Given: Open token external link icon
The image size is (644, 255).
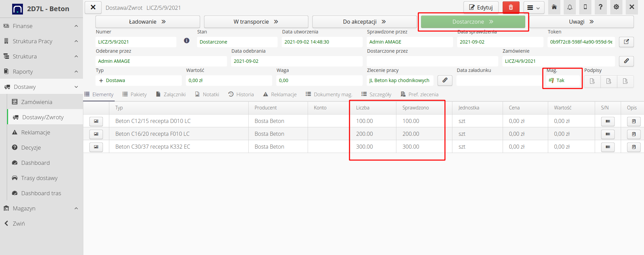Looking at the screenshot, I should click(x=626, y=42).
